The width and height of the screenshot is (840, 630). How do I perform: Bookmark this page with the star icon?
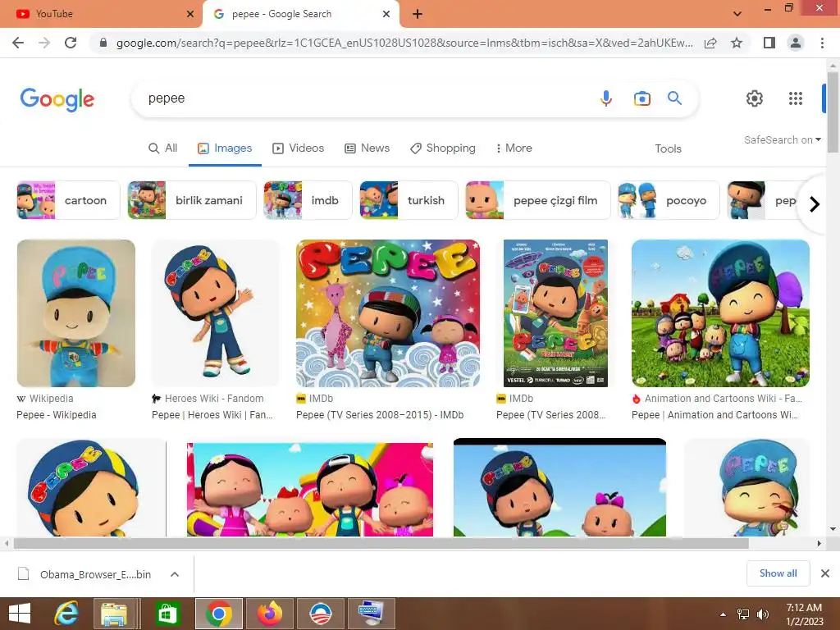click(737, 43)
